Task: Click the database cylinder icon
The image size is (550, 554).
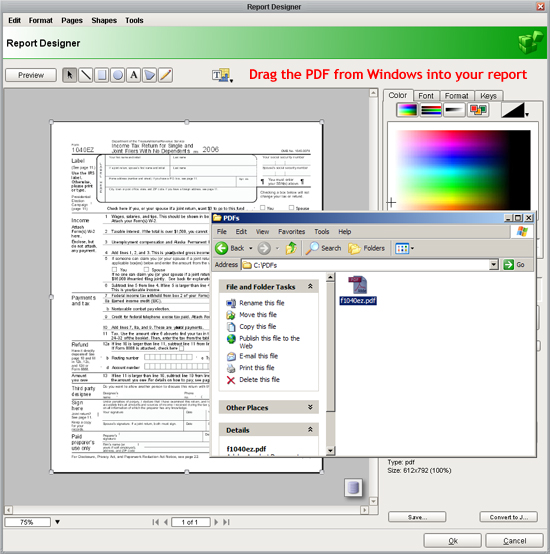Action: tap(353, 488)
